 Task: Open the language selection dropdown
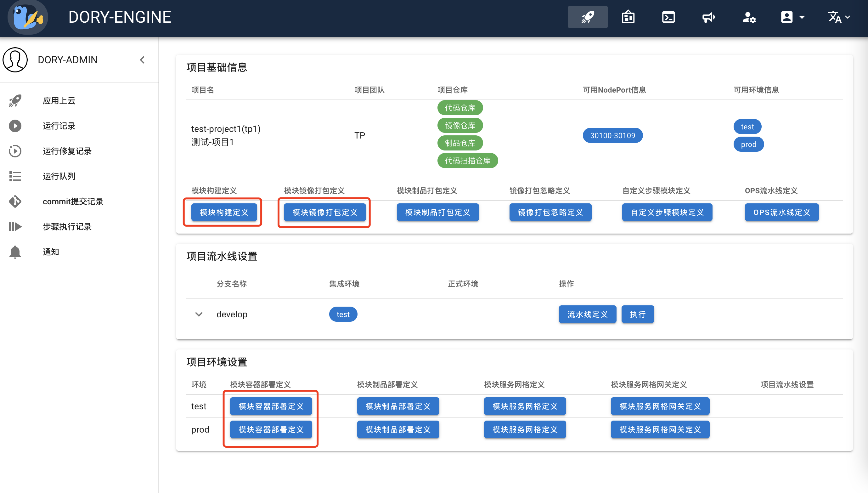pyautogui.click(x=838, y=17)
